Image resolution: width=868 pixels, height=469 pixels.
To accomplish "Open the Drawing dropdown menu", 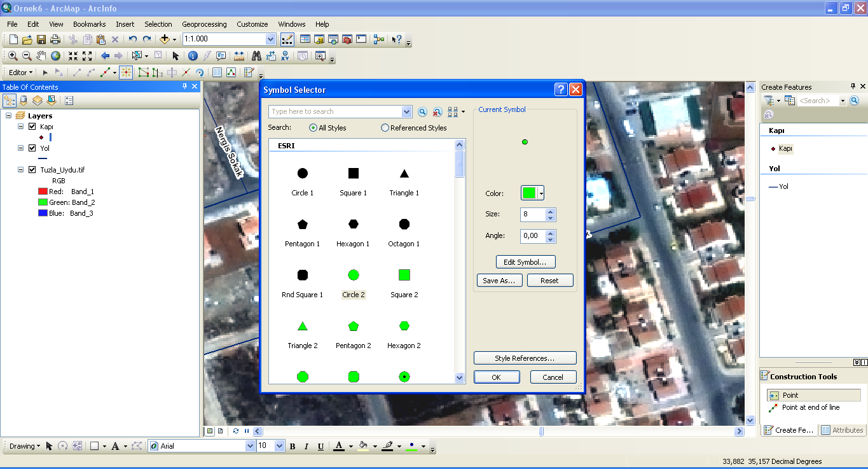I will pos(25,446).
